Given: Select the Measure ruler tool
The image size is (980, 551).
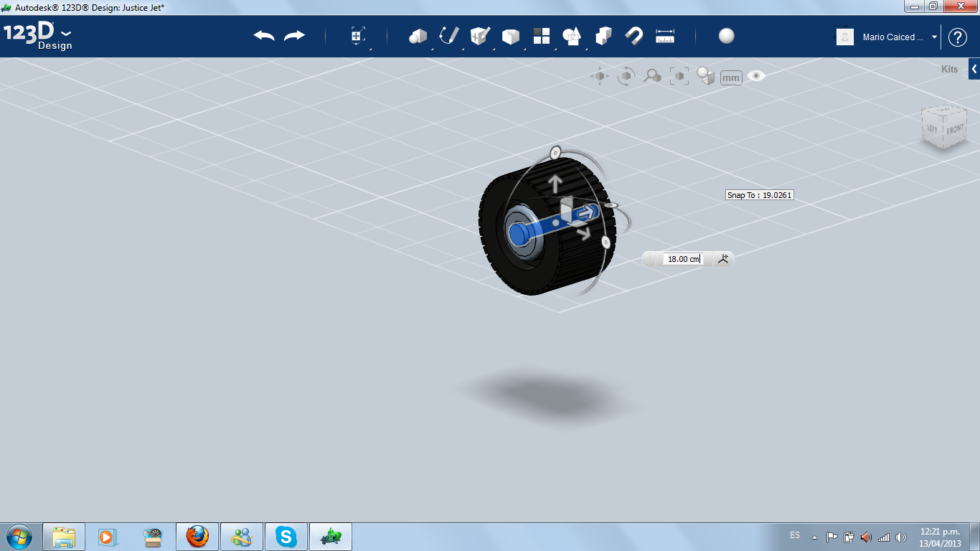Looking at the screenshot, I should tap(665, 36).
